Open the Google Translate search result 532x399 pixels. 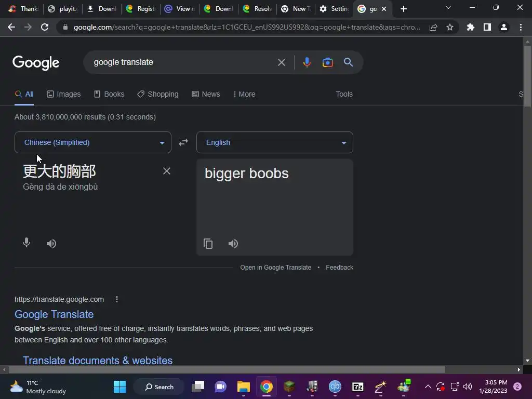(54, 314)
